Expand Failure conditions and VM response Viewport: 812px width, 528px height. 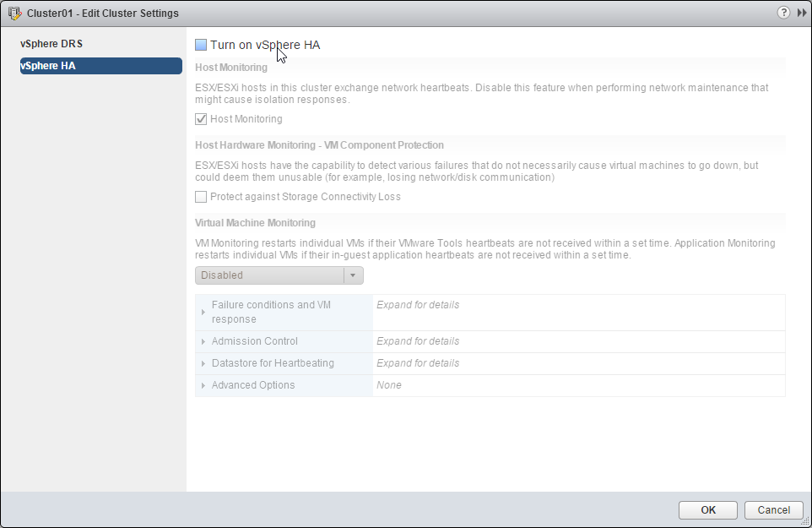204,313
